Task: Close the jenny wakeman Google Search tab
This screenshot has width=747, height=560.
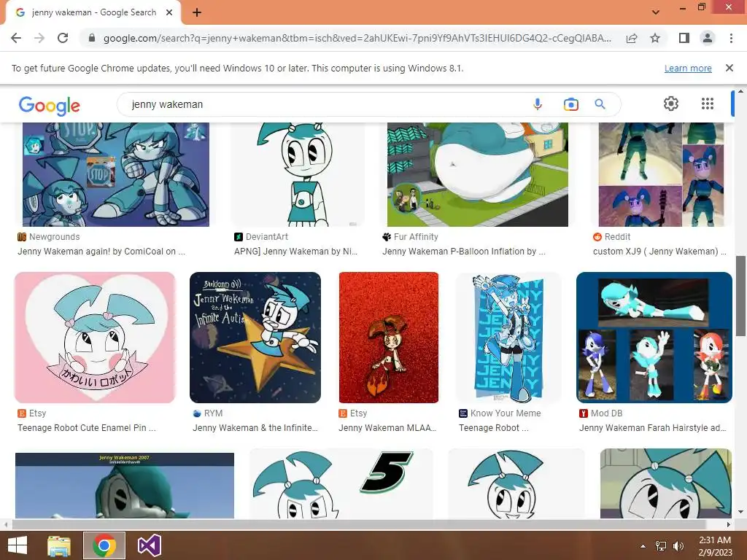Action: (x=169, y=12)
